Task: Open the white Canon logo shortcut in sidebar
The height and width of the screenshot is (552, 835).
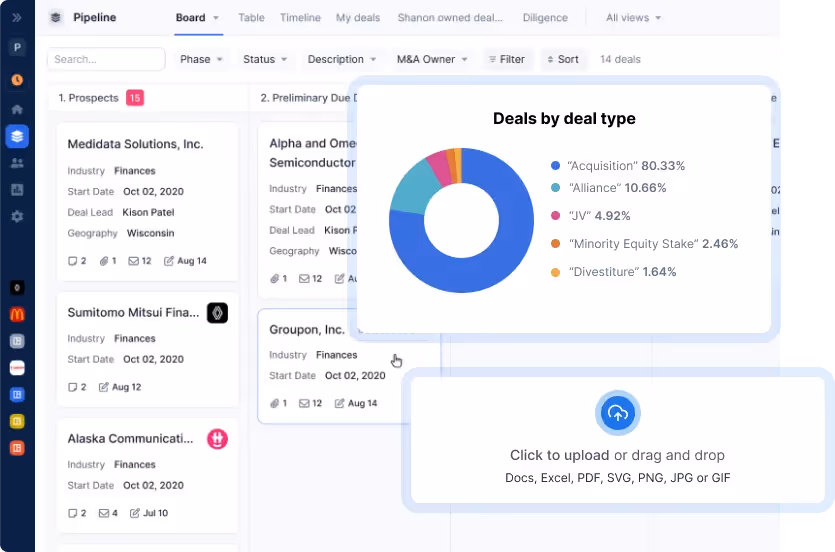Action: [17, 368]
